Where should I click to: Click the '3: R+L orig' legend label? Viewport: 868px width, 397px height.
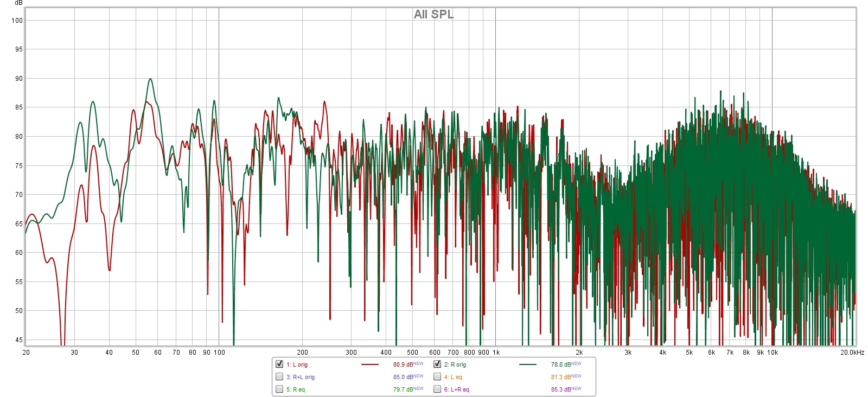coord(301,377)
